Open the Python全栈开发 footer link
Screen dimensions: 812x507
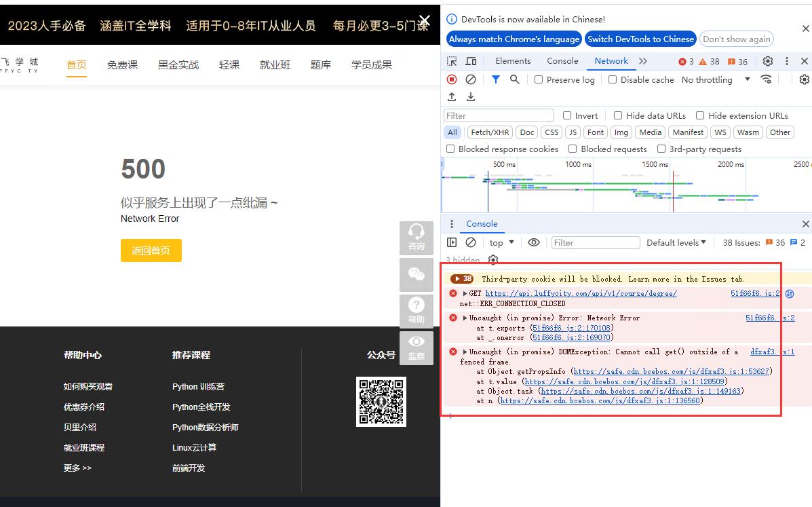(x=201, y=407)
